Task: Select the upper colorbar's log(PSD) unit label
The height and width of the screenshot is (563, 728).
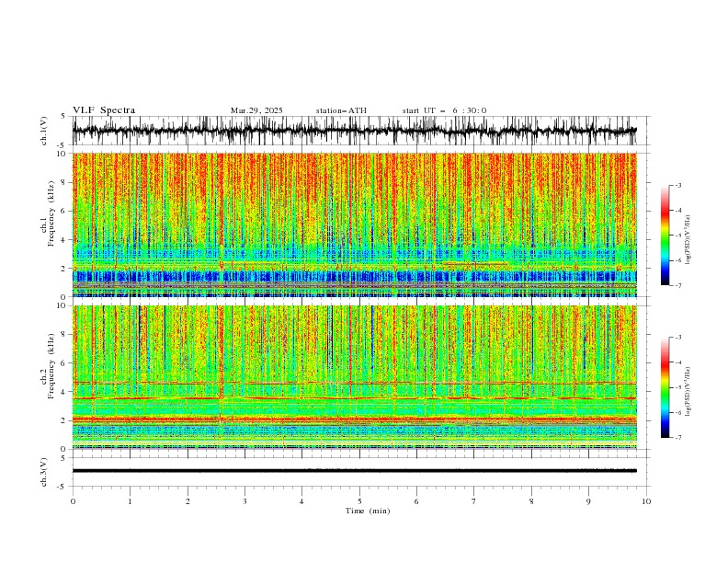Action: click(x=688, y=240)
